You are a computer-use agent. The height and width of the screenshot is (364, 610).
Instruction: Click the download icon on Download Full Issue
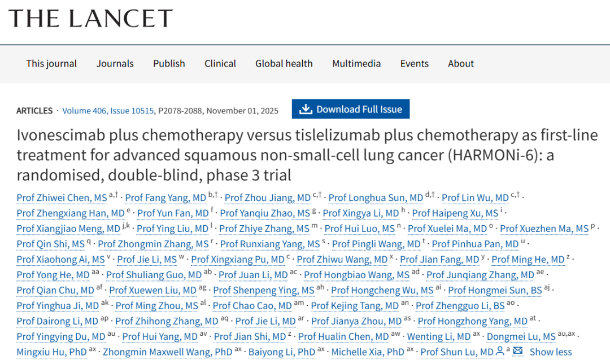(x=306, y=109)
